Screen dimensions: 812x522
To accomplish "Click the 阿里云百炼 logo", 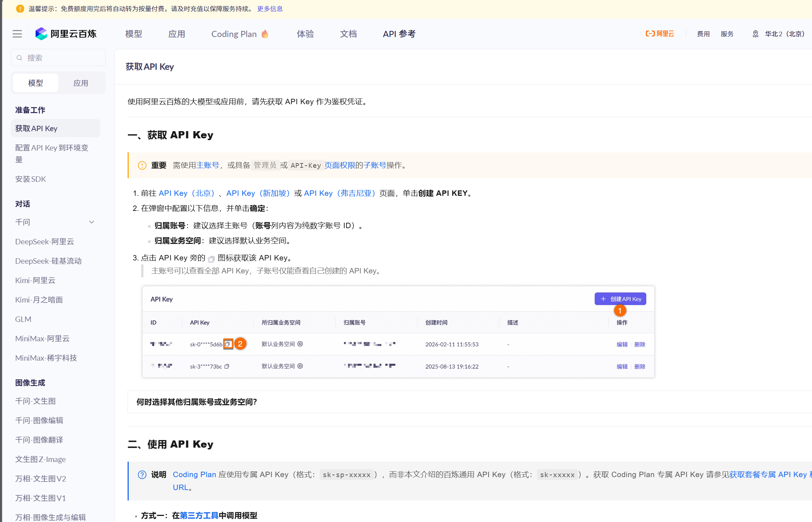I will 66,34.
